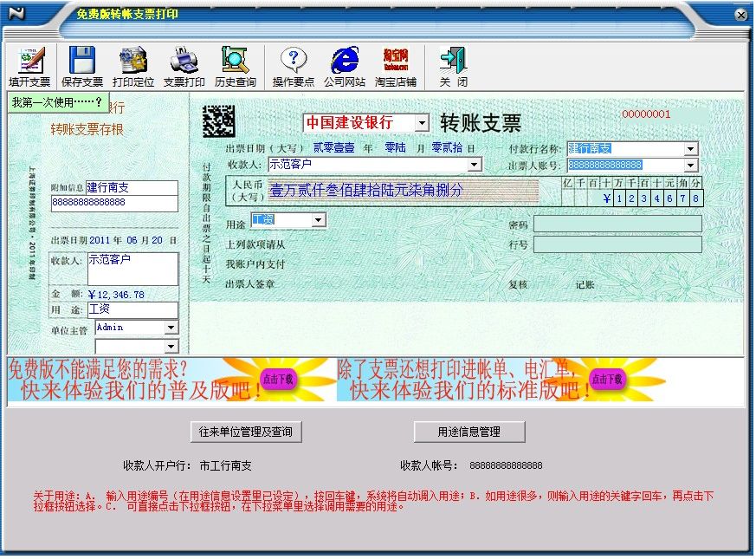Screen dimensions: 756x559
Task: Click the stub account number field
Action: point(114,203)
